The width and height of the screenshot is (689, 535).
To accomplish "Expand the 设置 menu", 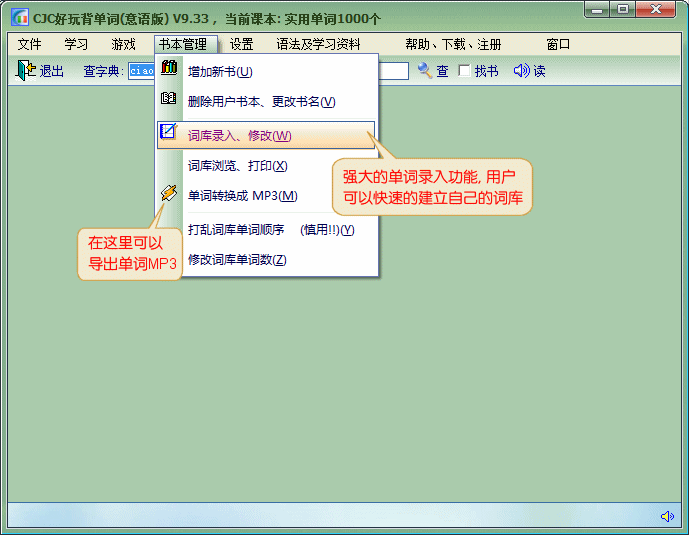I will pyautogui.click(x=241, y=44).
